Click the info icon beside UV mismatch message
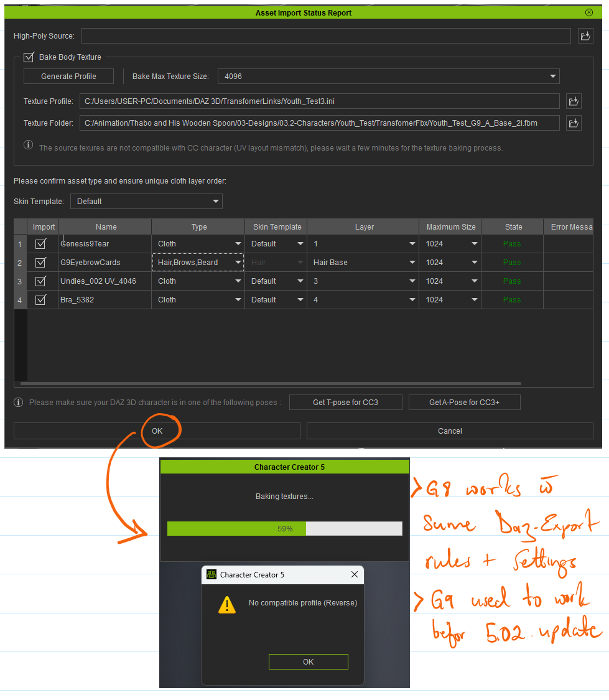 click(x=29, y=145)
